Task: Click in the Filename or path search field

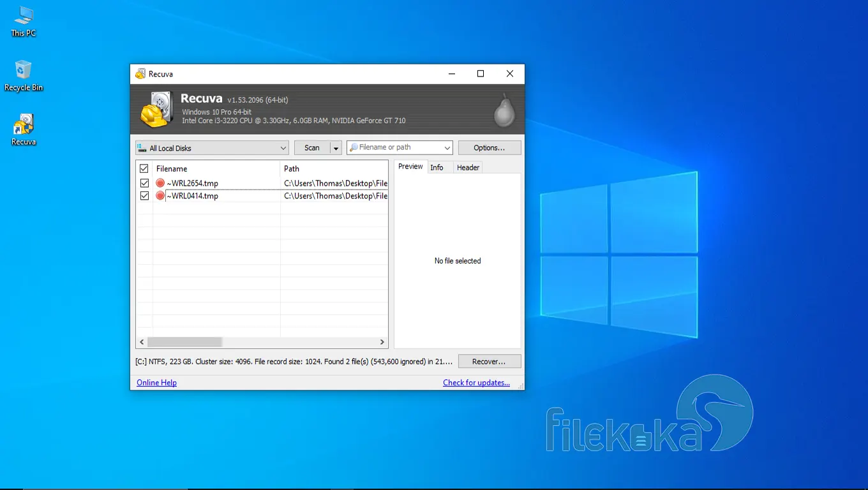Action: coord(399,147)
